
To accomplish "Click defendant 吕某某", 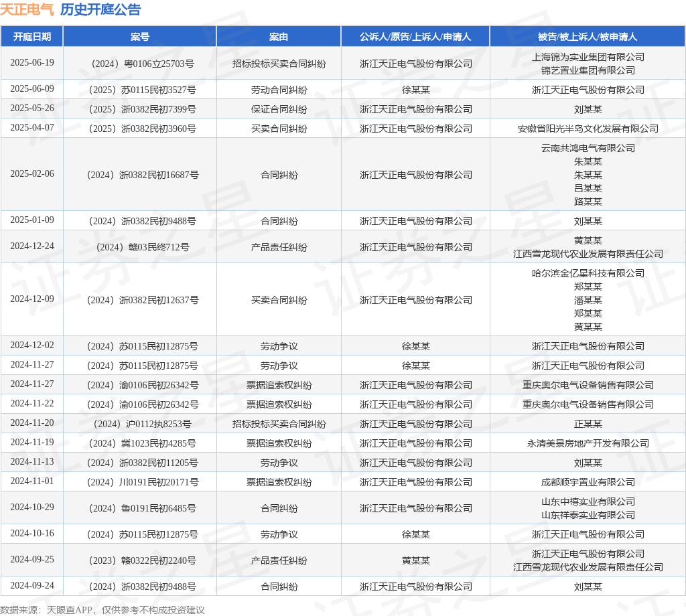I will pos(588,188).
